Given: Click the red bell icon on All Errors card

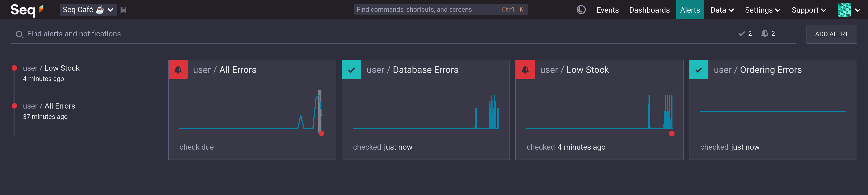Looking at the screenshot, I should 178,70.
